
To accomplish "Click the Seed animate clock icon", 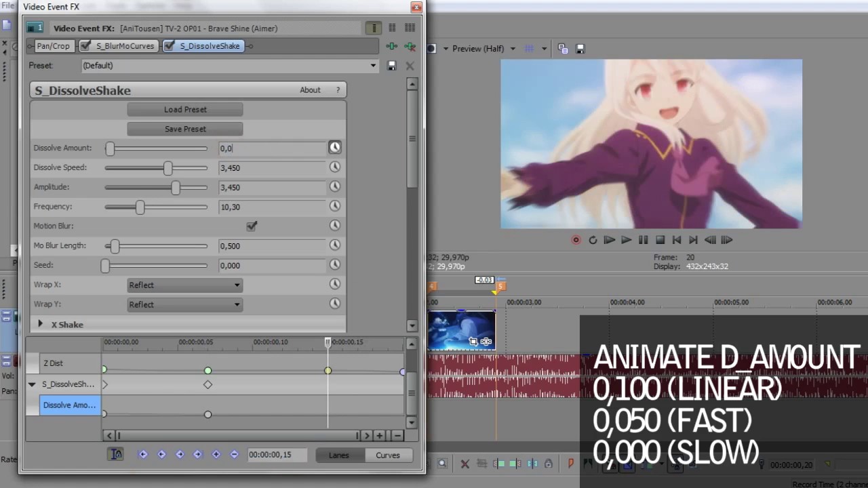I will tap(335, 265).
